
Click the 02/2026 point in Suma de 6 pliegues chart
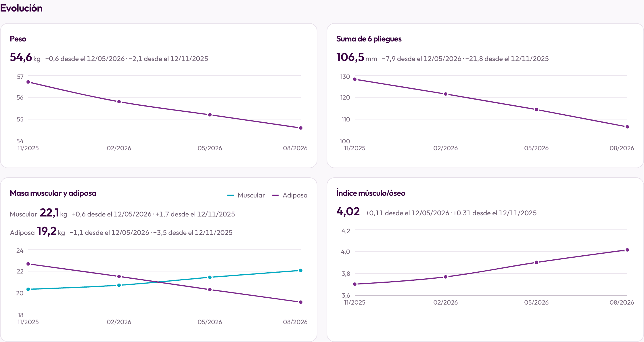pos(446,94)
